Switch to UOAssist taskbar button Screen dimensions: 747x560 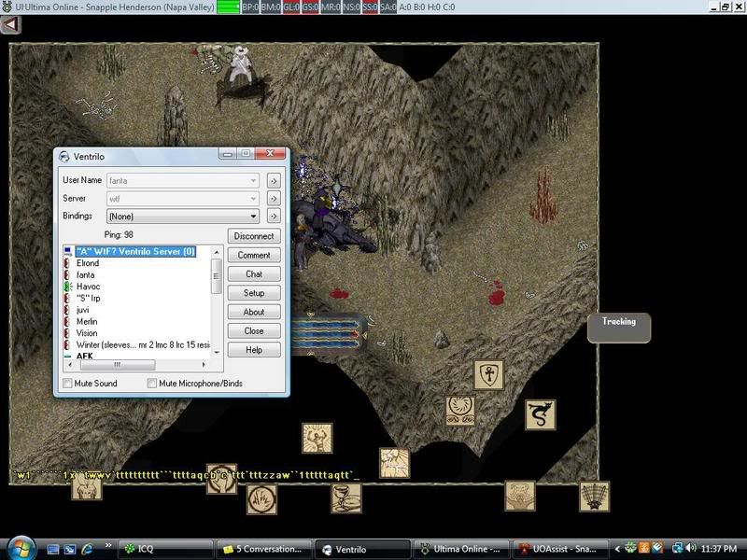pos(560,549)
